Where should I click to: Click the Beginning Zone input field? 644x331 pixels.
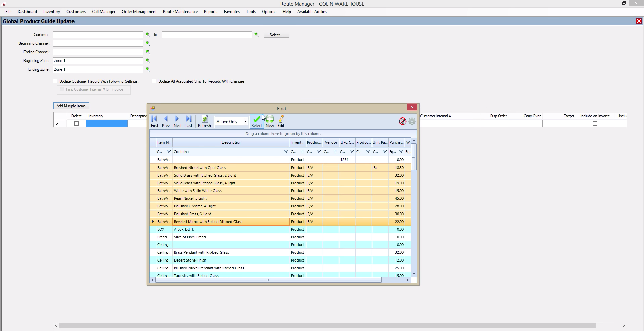98,61
